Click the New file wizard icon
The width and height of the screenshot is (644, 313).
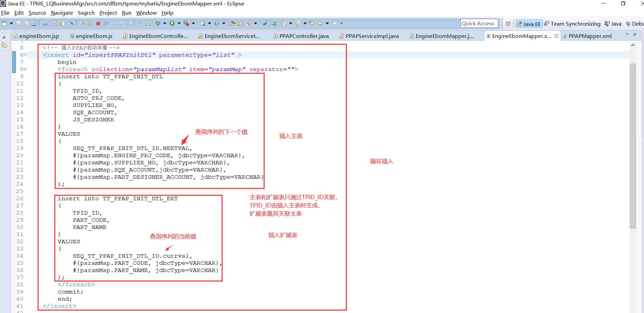[4, 23]
